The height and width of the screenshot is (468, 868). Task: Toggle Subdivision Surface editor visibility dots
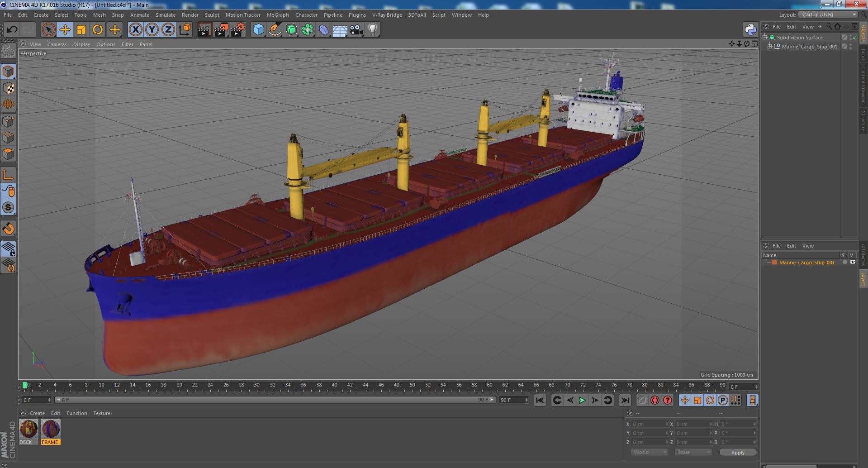click(x=850, y=37)
